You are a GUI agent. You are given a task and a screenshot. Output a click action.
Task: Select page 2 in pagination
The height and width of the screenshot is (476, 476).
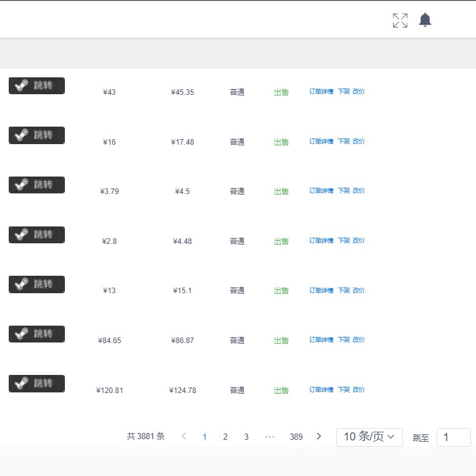pos(225,437)
